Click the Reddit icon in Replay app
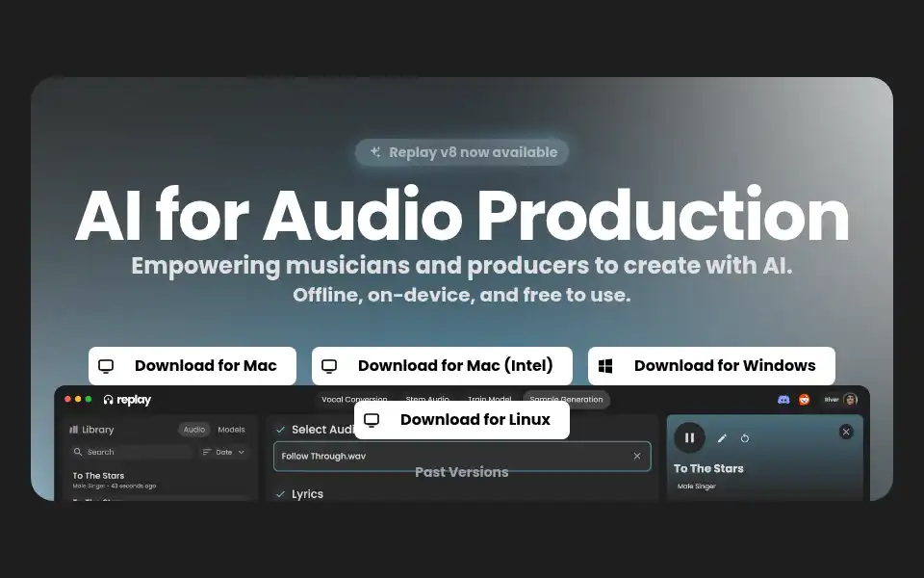The image size is (924, 578). pos(804,399)
